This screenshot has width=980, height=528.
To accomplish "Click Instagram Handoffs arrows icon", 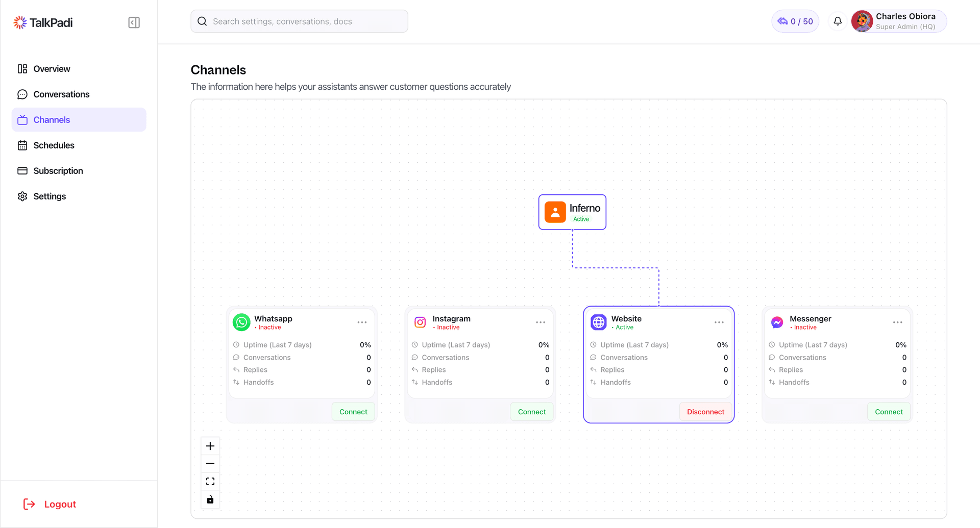I will (x=415, y=382).
